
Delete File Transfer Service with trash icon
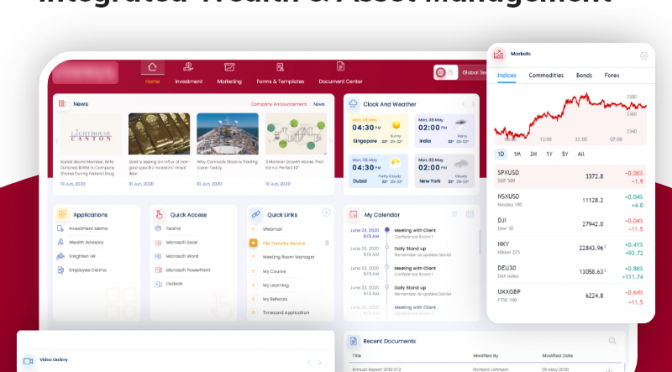click(327, 243)
